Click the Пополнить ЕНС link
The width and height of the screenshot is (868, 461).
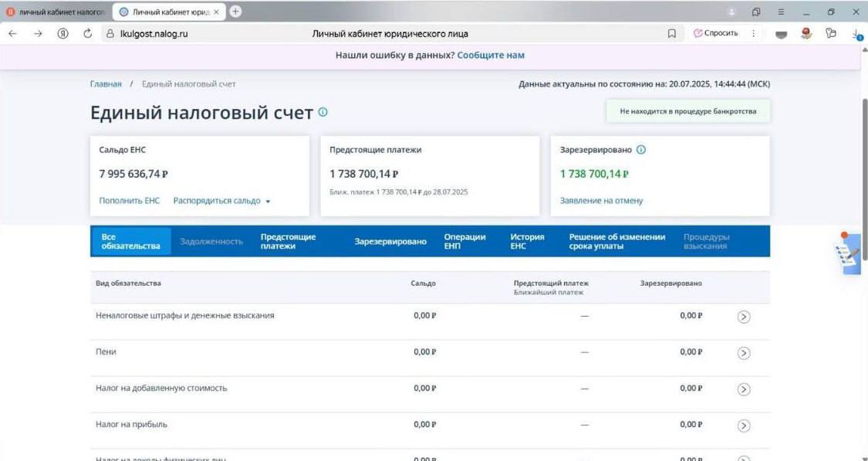(x=130, y=201)
